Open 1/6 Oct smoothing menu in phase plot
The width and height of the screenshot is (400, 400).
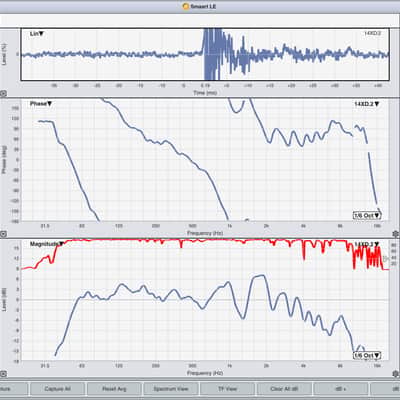(367, 215)
